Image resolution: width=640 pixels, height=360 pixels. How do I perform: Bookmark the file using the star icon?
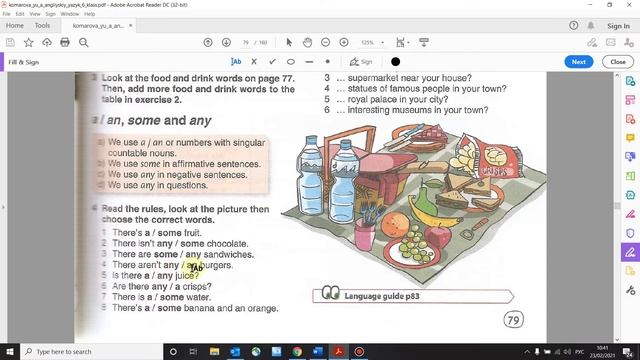point(29,42)
